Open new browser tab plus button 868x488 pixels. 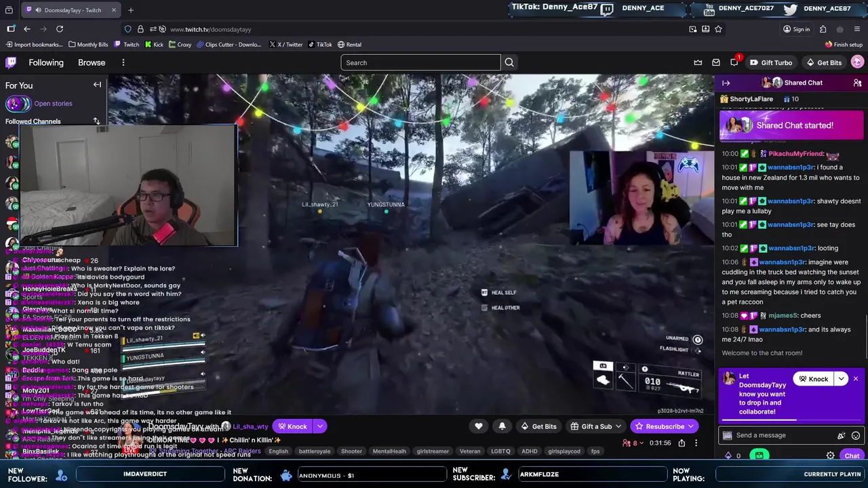[131, 10]
